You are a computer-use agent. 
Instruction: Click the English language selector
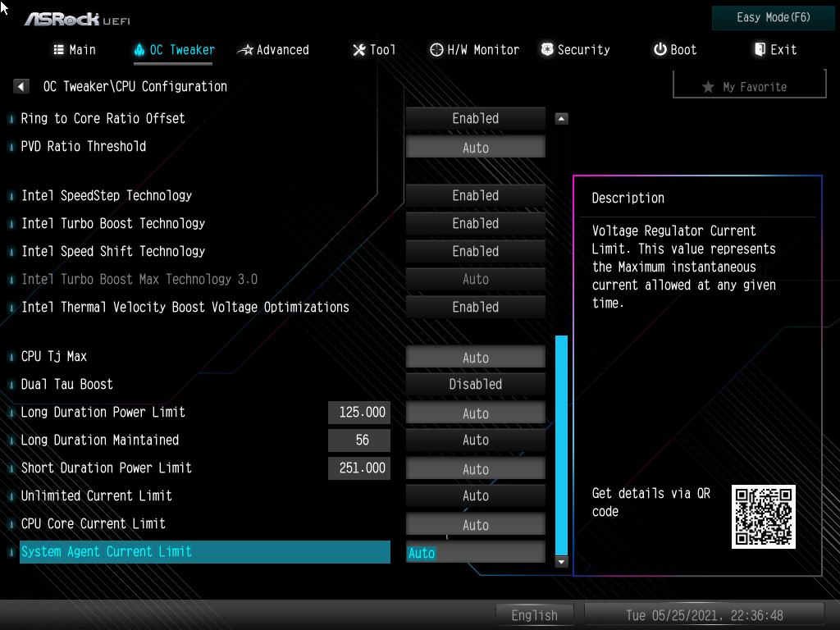tap(535, 614)
